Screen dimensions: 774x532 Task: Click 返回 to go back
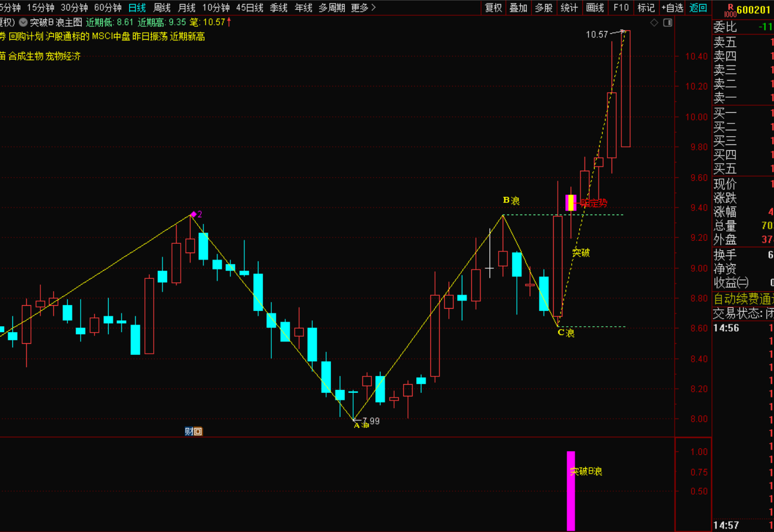698,8
